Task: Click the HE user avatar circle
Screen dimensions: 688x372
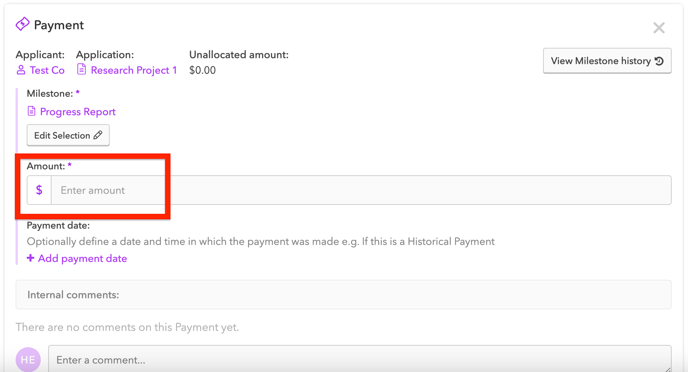Action: 28,360
